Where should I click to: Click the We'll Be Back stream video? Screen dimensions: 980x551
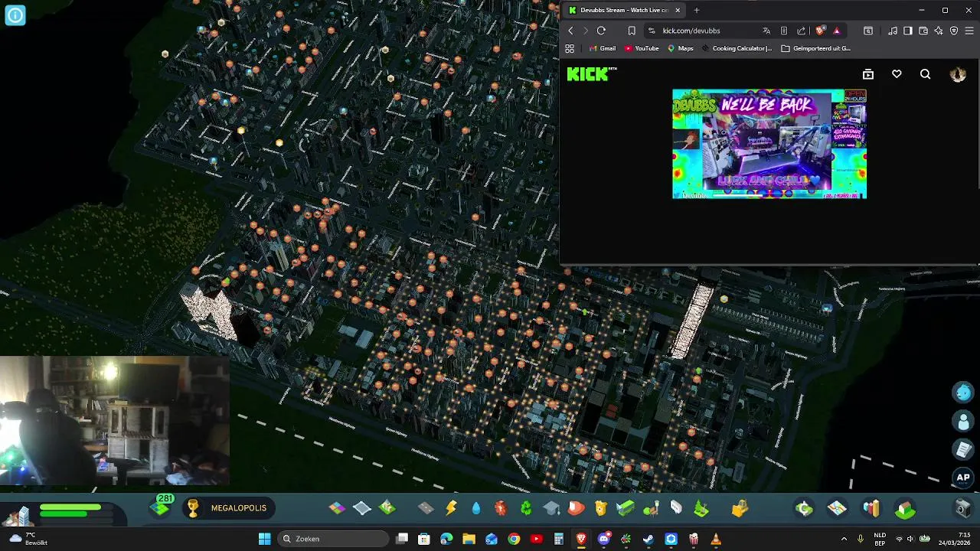coord(769,144)
